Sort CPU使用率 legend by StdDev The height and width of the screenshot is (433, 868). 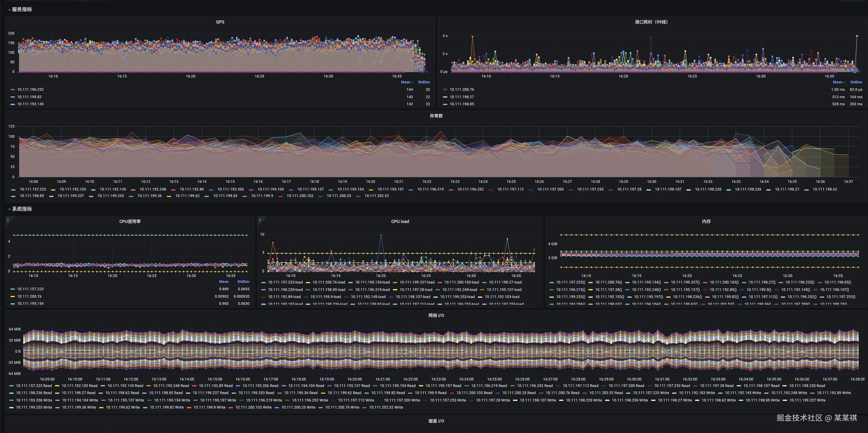point(243,282)
